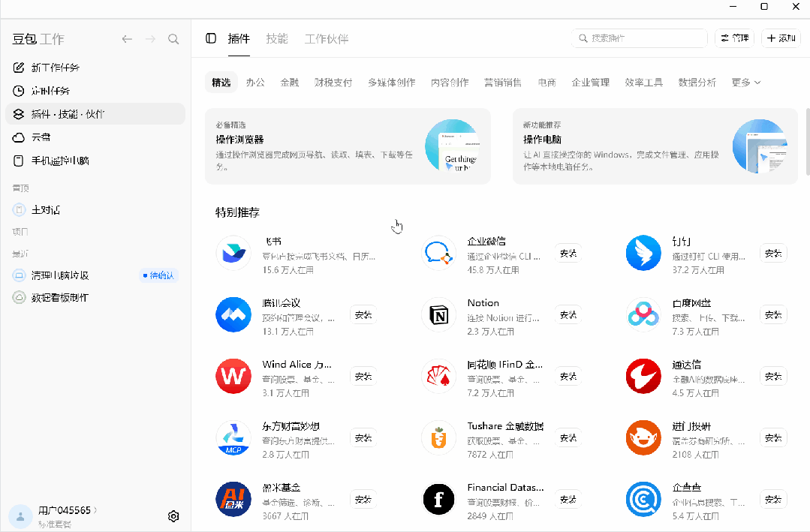Open the Wind Alice plugin icon
The image size is (810, 532).
(233, 376)
